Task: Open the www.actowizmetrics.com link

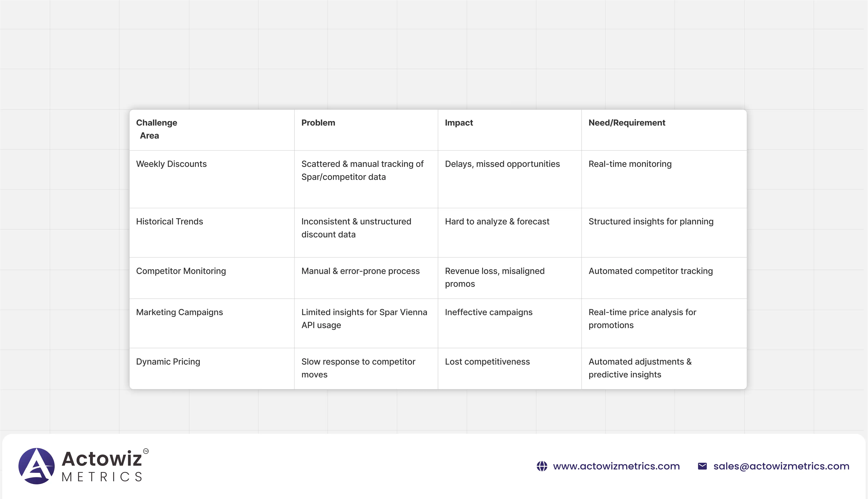Action: (x=616, y=466)
